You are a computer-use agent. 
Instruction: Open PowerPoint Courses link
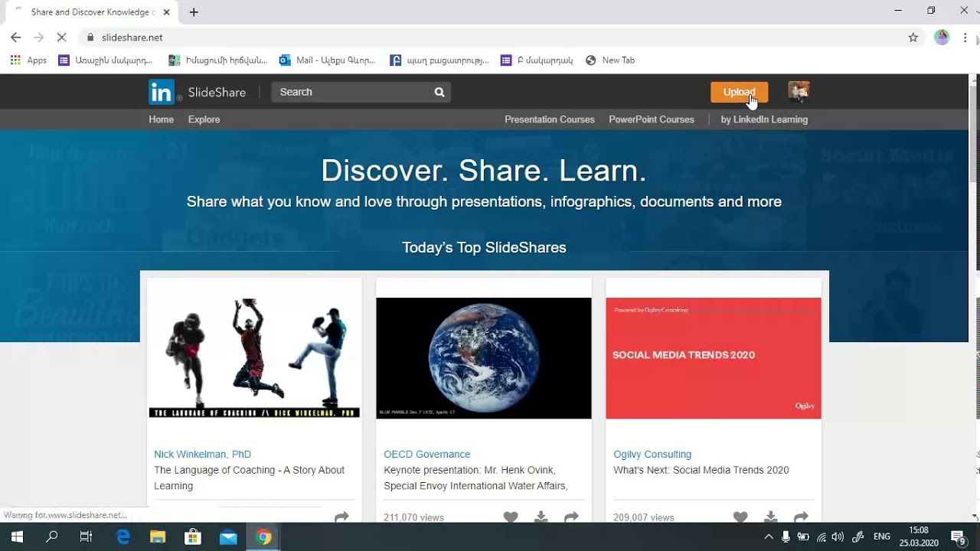tap(652, 119)
